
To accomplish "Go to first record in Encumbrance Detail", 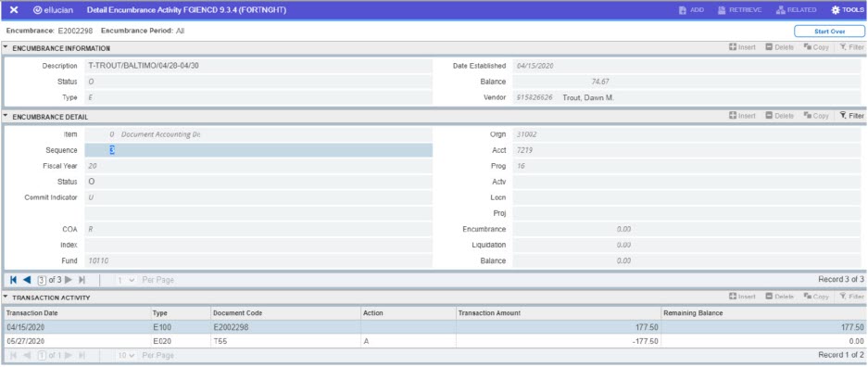I will click(x=14, y=280).
